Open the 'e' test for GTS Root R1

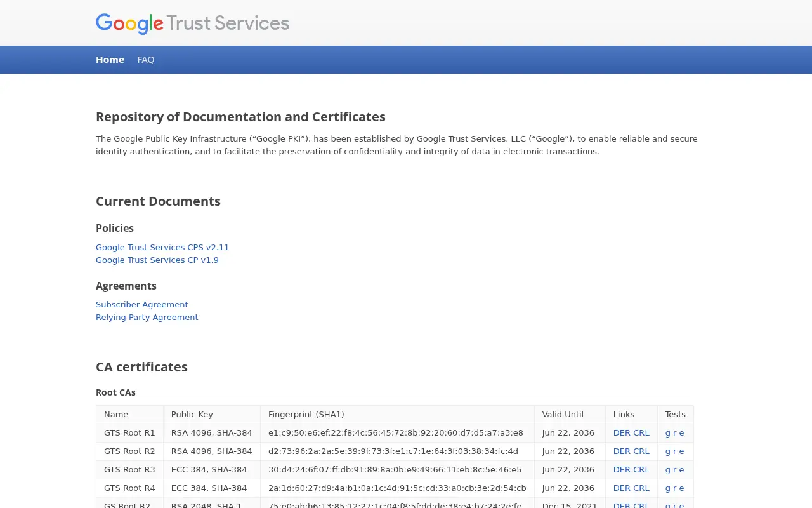(682, 433)
